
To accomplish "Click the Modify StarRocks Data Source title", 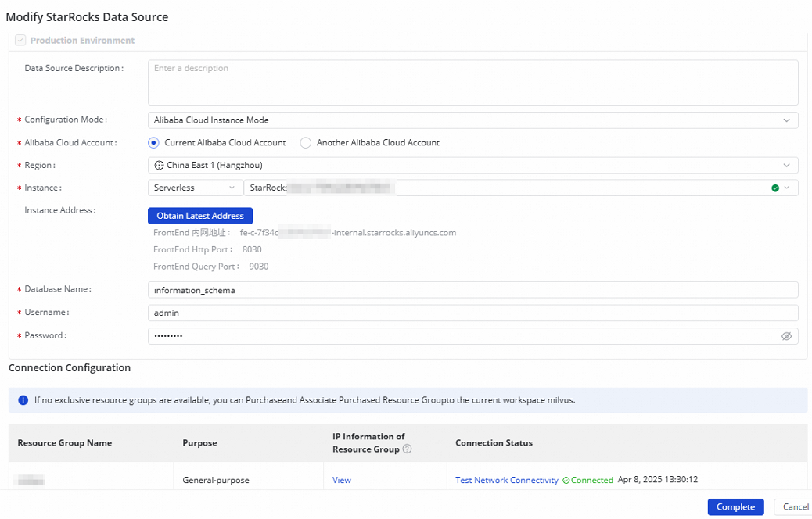I will pyautogui.click(x=87, y=17).
